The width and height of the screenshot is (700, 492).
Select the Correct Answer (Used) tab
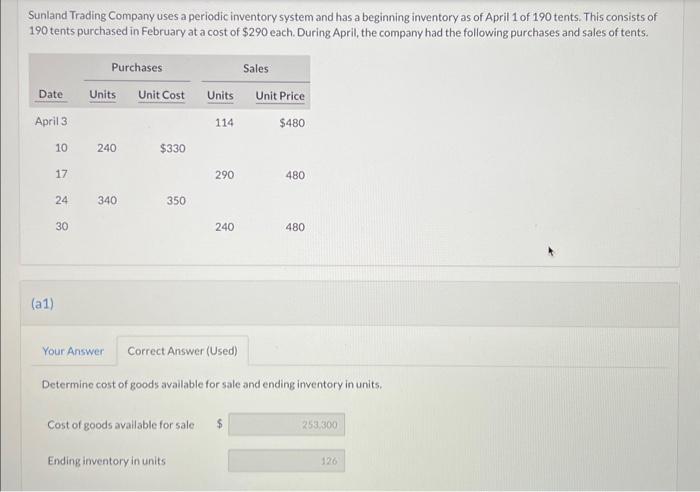click(183, 351)
